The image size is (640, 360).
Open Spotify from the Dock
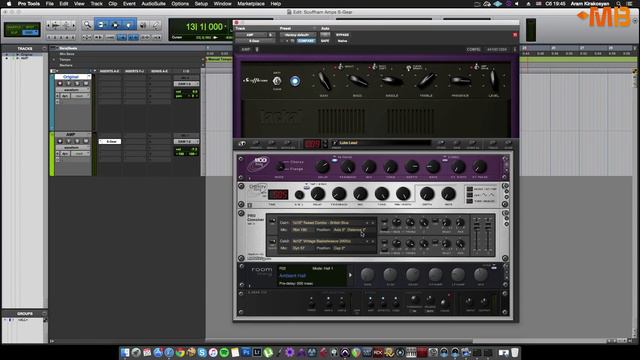224,352
